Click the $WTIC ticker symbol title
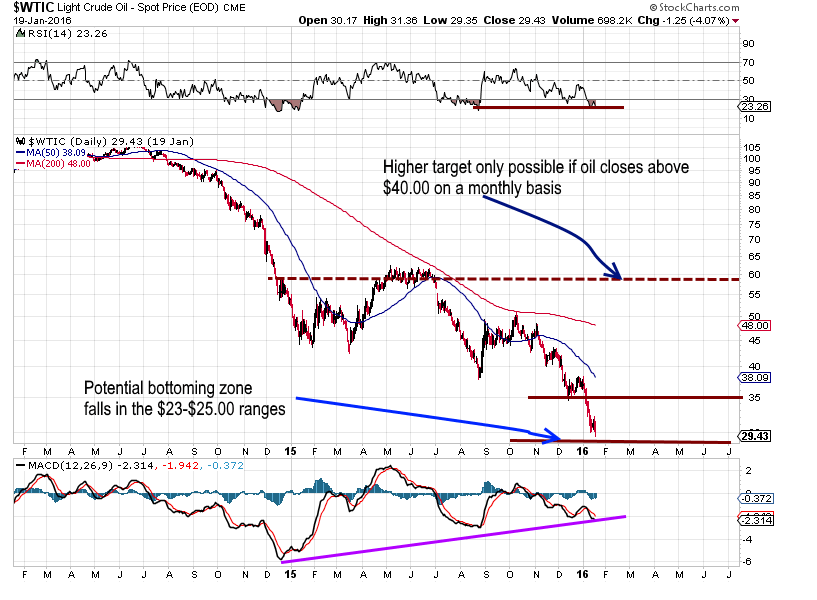The width and height of the screenshot is (817, 600). tap(33, 7)
